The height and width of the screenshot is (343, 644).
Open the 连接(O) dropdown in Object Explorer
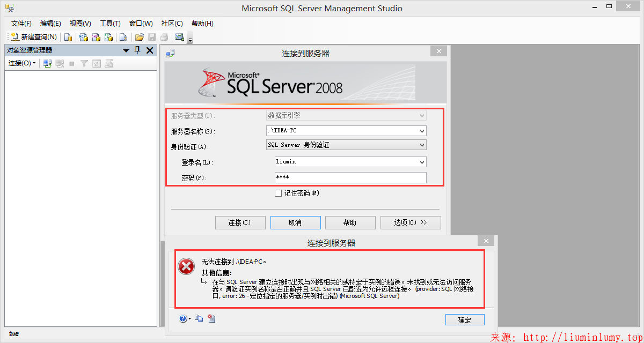pyautogui.click(x=22, y=63)
